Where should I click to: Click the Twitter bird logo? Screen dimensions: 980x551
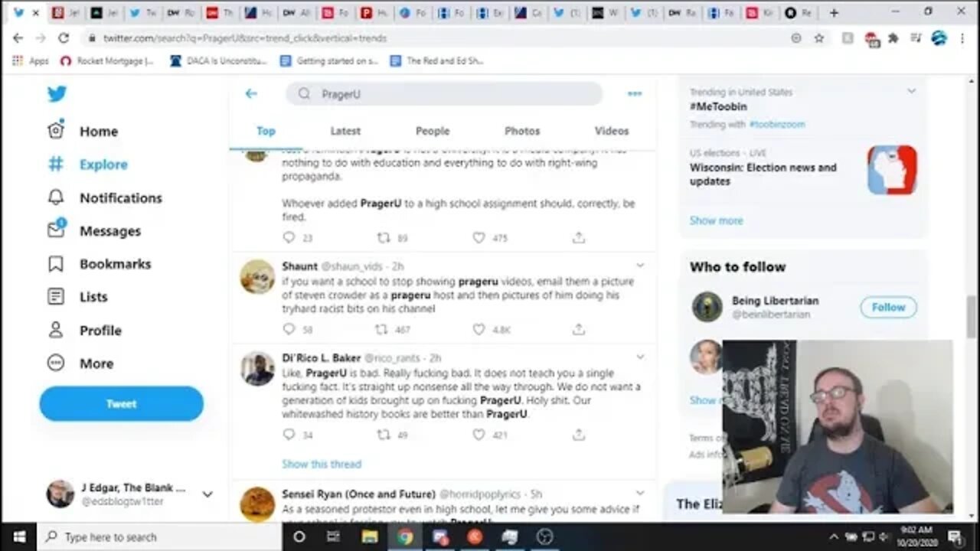[x=57, y=93]
